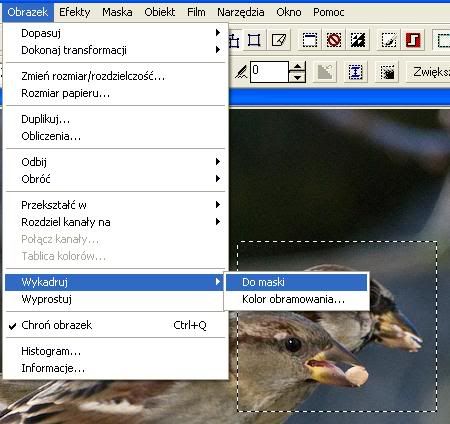
Task: Click the feather value field showing 0
Action: coord(269,72)
